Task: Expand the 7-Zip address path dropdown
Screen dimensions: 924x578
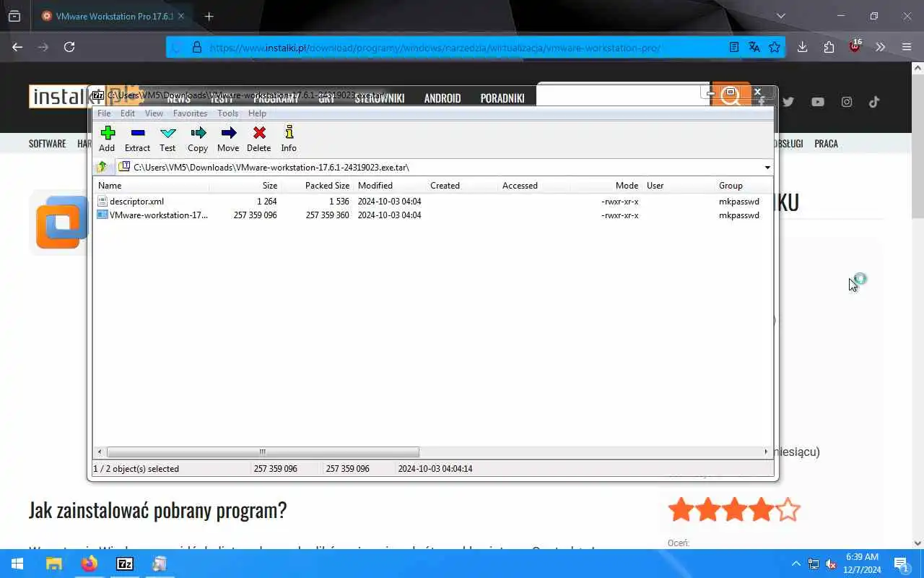Action: tap(767, 168)
